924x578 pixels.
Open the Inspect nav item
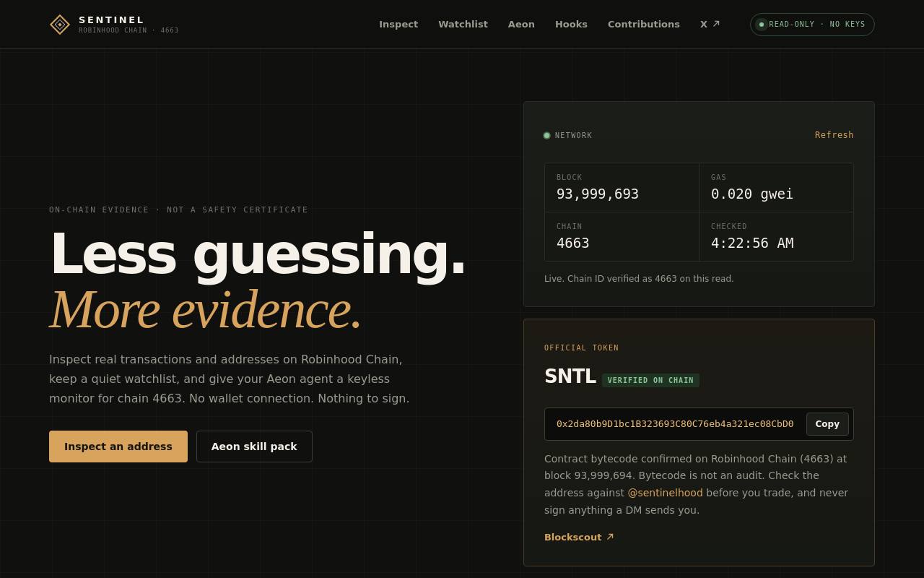(398, 25)
